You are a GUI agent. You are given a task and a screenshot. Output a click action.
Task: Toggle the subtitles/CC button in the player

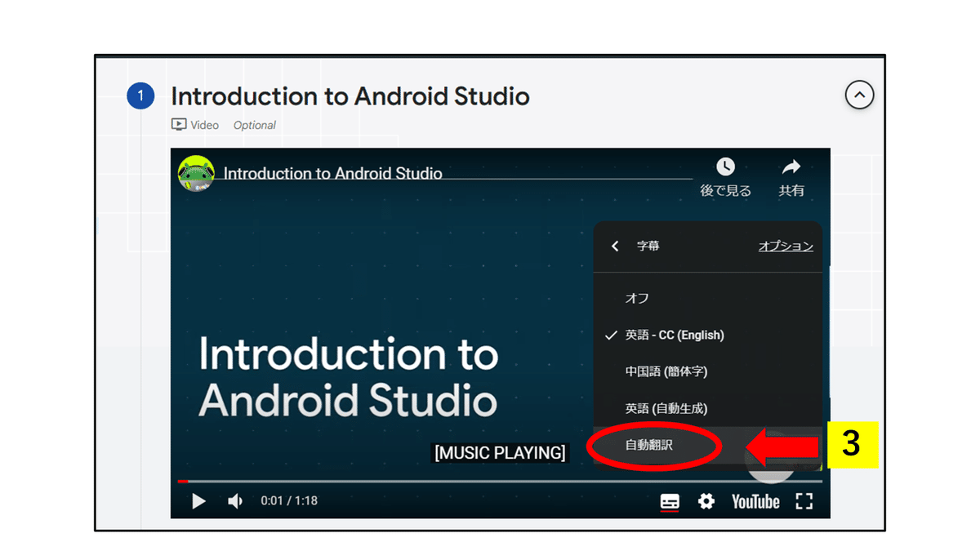point(670,501)
